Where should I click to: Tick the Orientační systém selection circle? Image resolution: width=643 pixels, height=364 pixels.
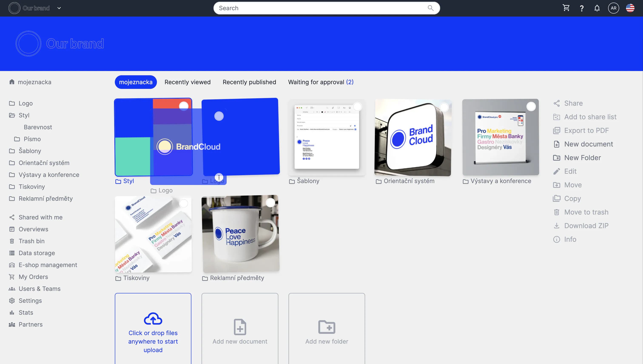[x=444, y=107]
